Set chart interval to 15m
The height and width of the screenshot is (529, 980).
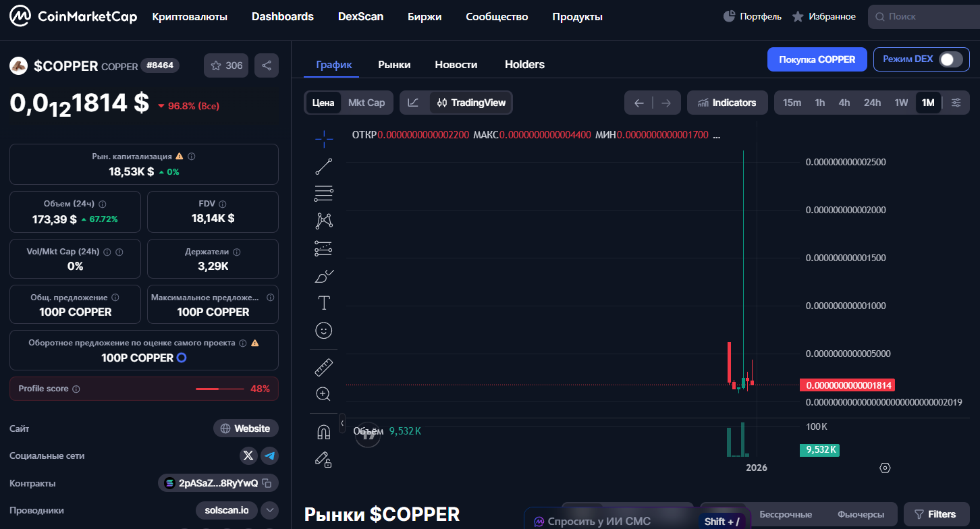pyautogui.click(x=792, y=103)
